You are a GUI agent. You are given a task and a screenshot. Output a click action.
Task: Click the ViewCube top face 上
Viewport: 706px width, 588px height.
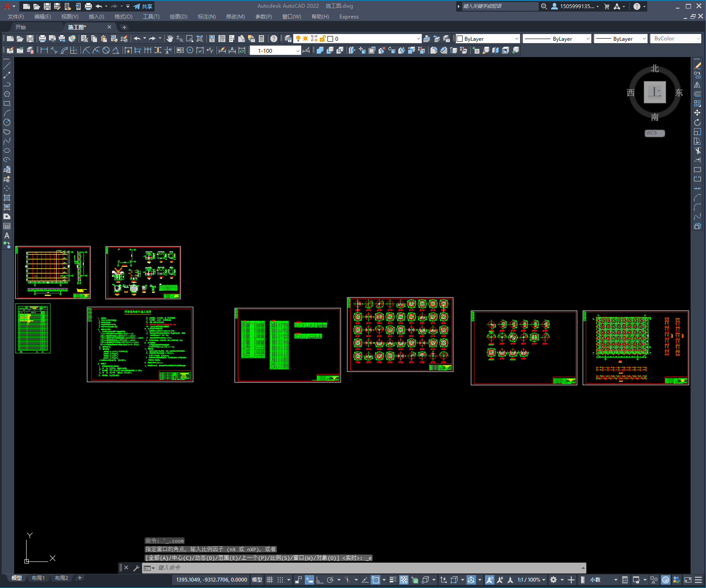(655, 92)
